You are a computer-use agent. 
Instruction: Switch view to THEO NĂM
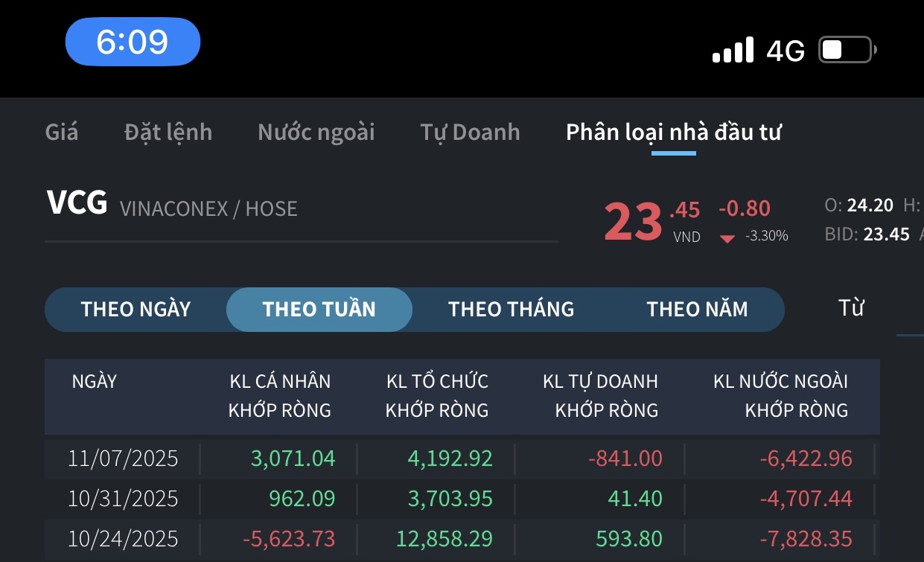697,309
